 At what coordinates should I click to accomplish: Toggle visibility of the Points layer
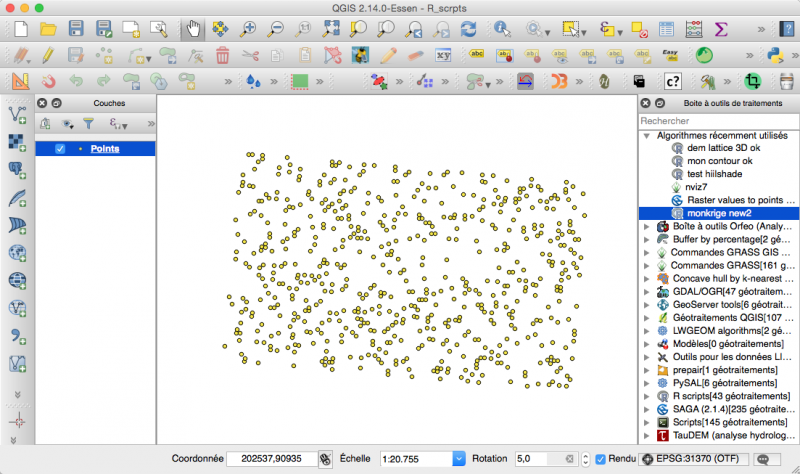click(60, 149)
